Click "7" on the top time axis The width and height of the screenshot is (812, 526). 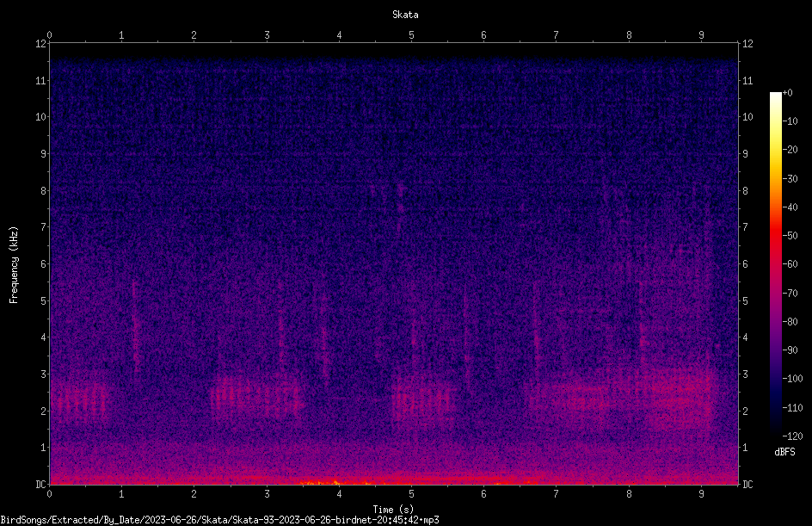(557, 35)
